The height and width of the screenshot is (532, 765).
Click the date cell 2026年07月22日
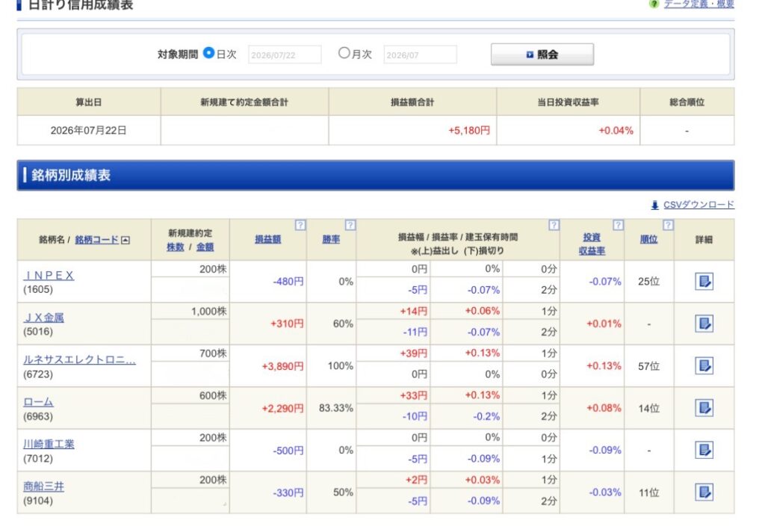[88, 130]
